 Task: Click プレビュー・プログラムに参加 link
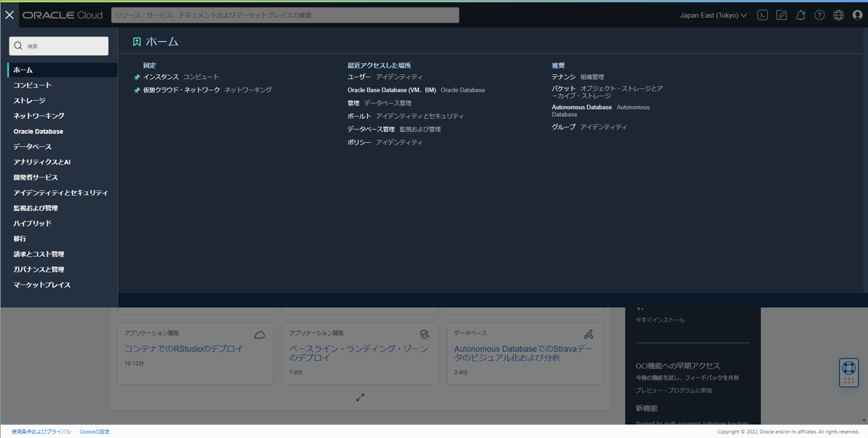(673, 392)
